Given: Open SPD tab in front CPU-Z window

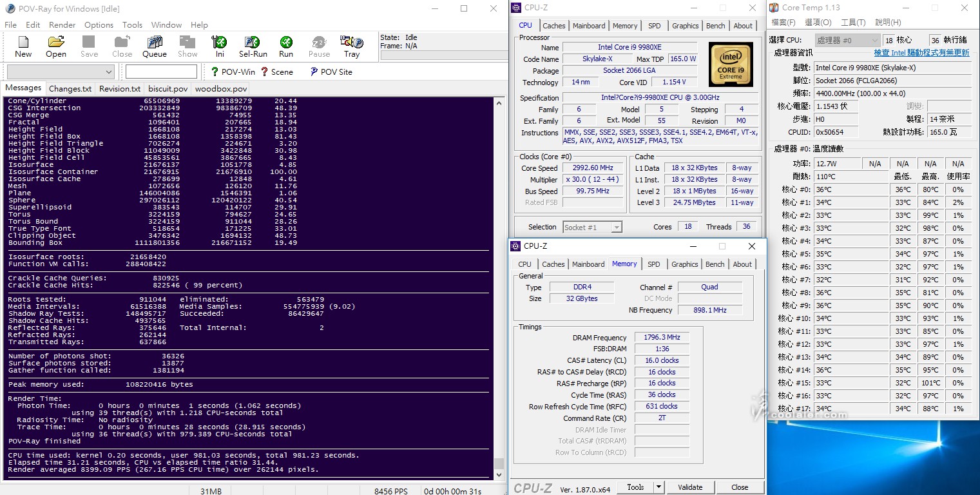Looking at the screenshot, I should [x=653, y=264].
